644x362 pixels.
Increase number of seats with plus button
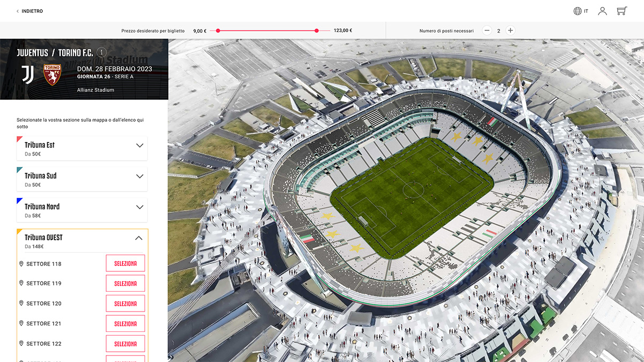510,31
